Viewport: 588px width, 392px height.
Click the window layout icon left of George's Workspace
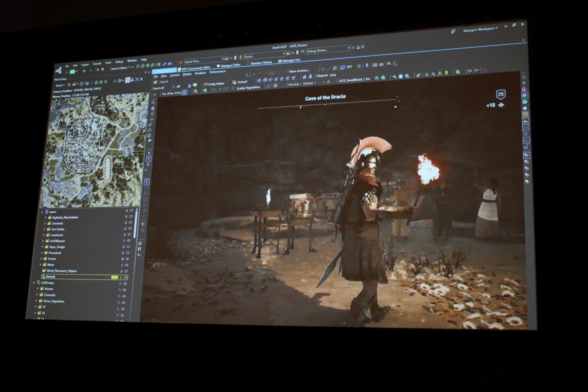click(453, 31)
